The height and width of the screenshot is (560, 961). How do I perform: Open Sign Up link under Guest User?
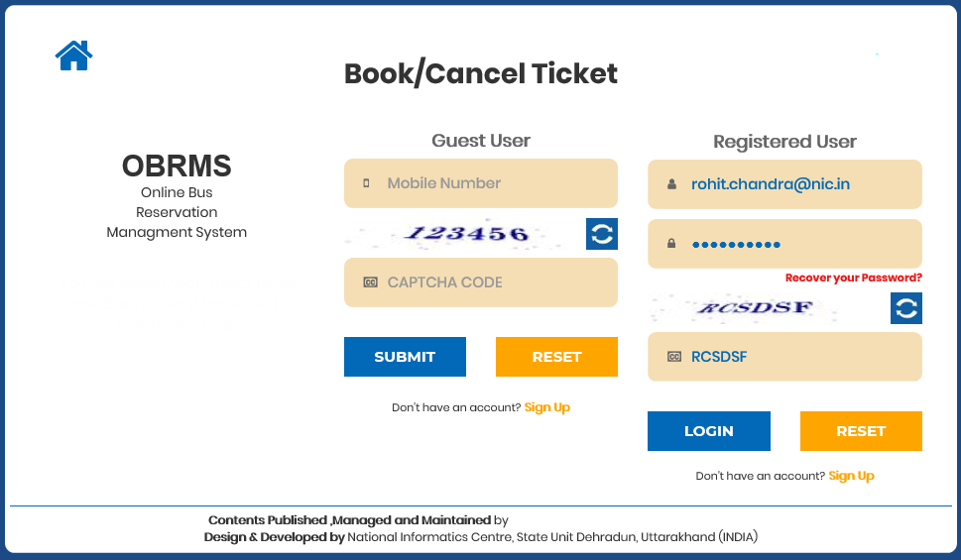pos(547,407)
